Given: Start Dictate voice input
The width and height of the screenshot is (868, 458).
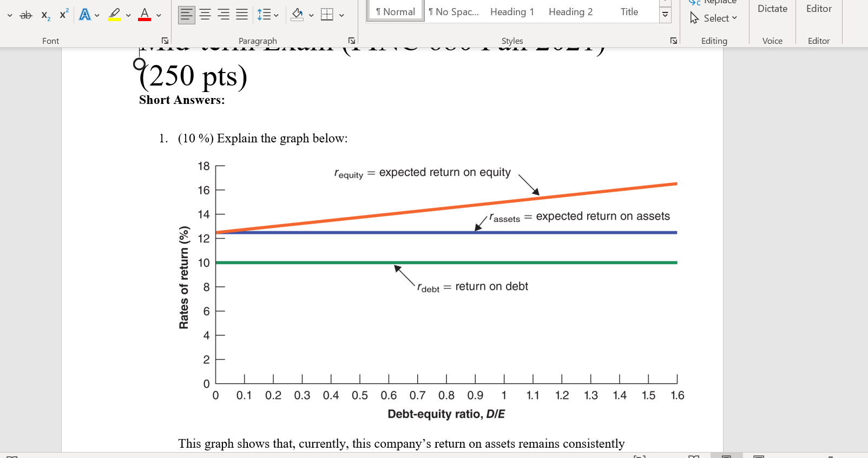Looking at the screenshot, I should pos(772,9).
